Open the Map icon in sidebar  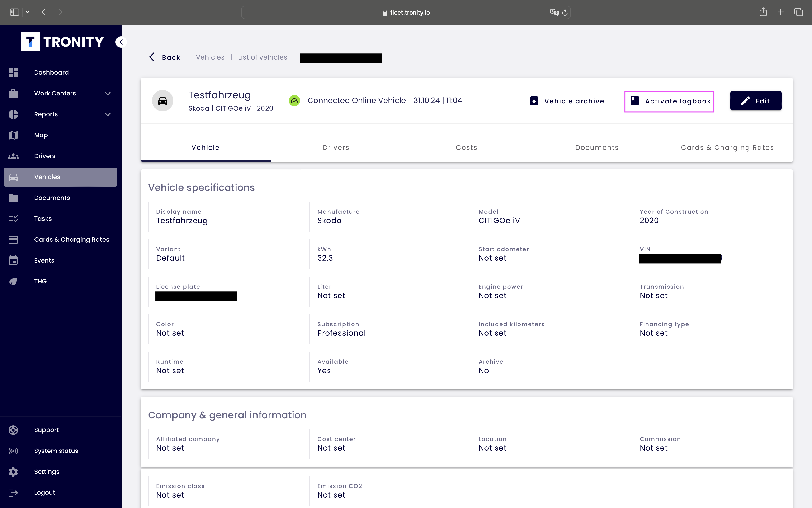tap(13, 135)
